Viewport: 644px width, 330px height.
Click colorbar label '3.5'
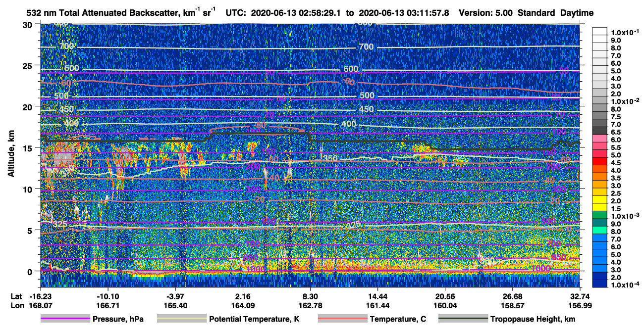click(x=616, y=178)
